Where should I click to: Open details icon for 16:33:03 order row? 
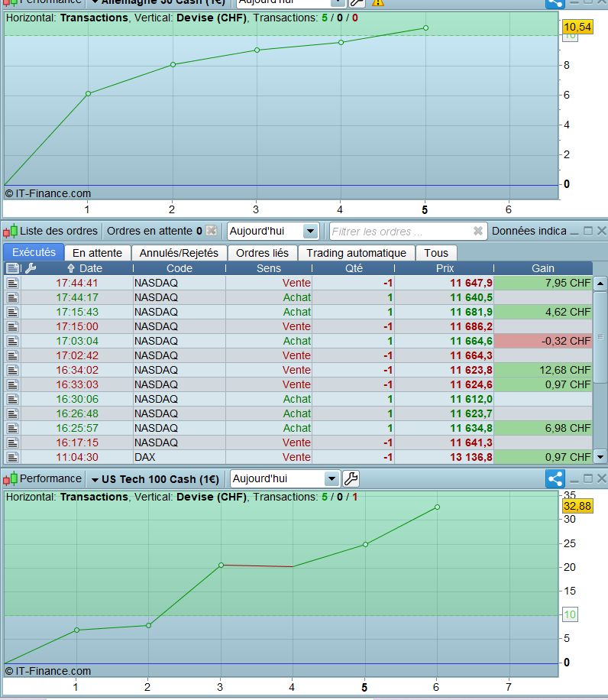pyautogui.click(x=12, y=384)
